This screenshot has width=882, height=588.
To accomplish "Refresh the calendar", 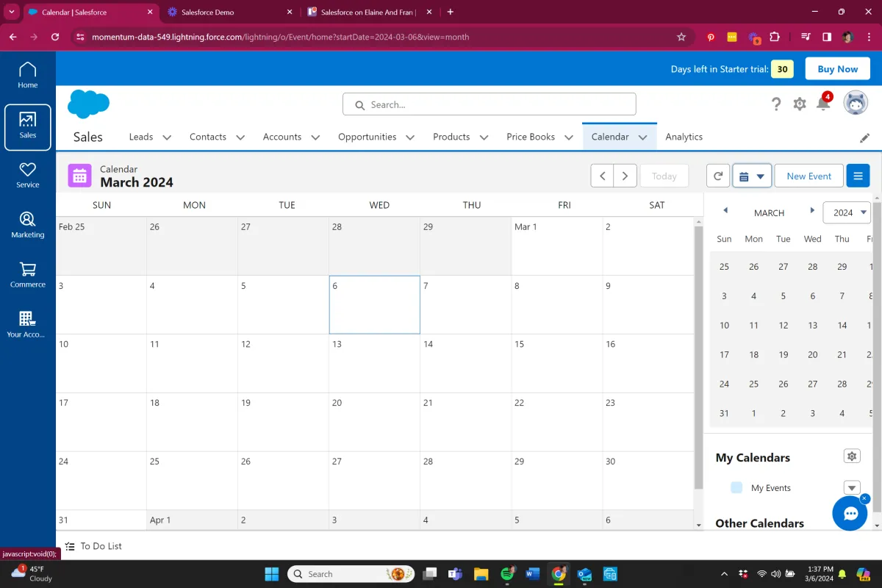I will coord(718,176).
